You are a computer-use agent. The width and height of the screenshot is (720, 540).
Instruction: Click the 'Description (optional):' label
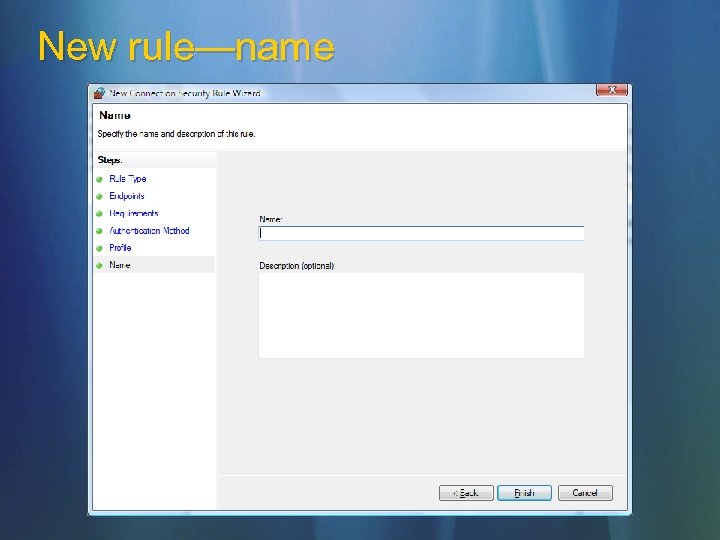pyautogui.click(x=297, y=266)
